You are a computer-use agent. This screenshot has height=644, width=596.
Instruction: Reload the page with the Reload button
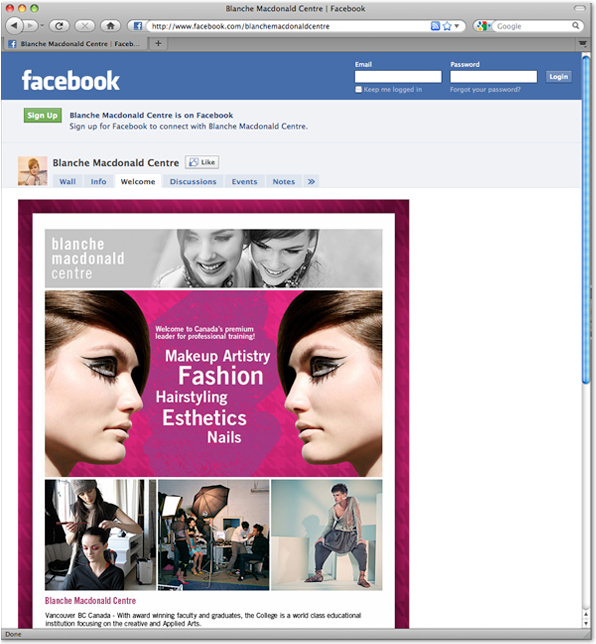59,26
